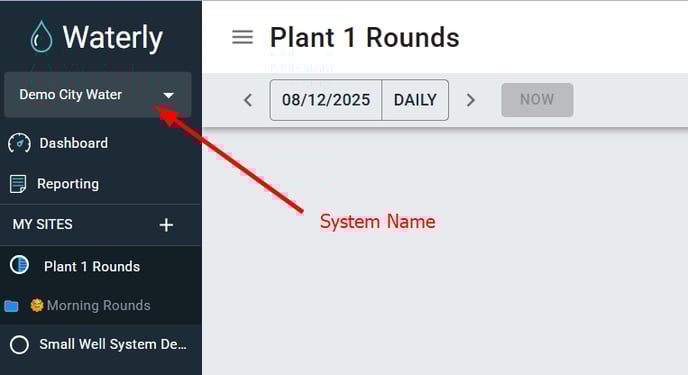Click the blue folder icon

coord(11,306)
